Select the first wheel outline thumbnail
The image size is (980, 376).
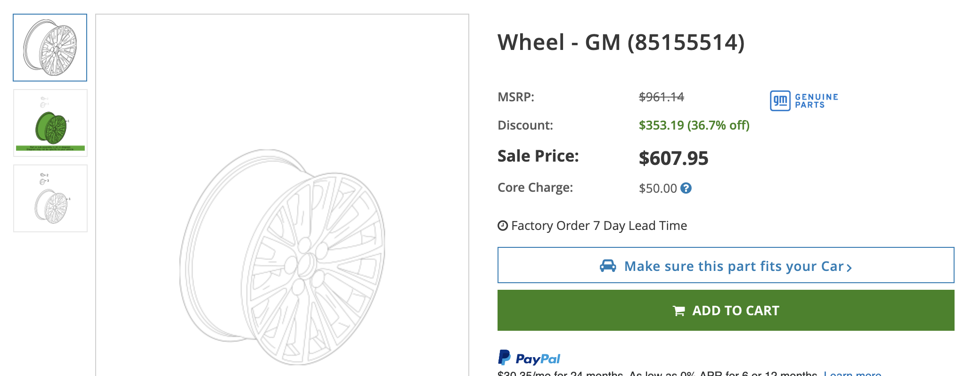tap(50, 48)
